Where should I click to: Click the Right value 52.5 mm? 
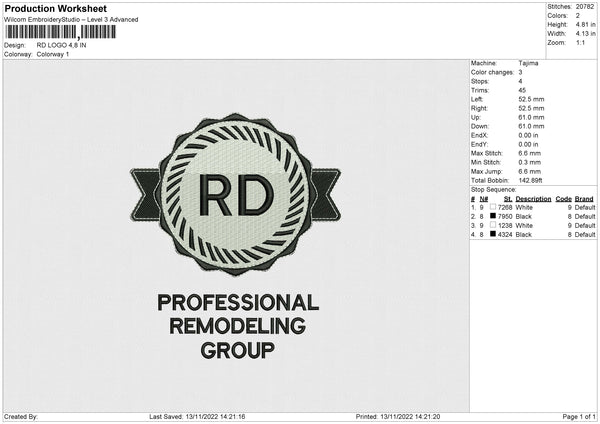(531, 108)
